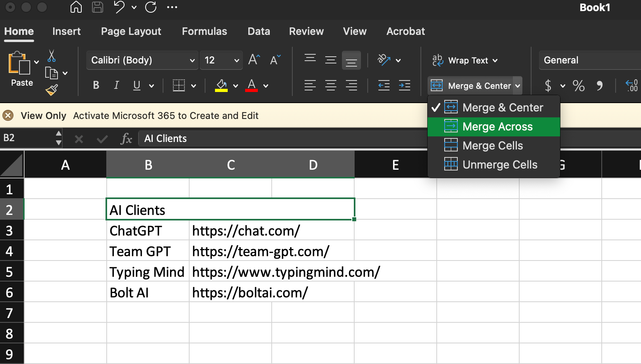The image size is (641, 364).
Task: Open the font name Calibri (Body) dropdown
Action: click(x=142, y=60)
